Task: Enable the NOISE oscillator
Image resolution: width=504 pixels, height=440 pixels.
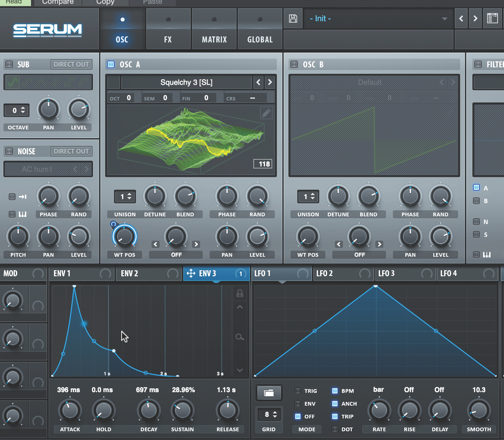Action: click(9, 151)
